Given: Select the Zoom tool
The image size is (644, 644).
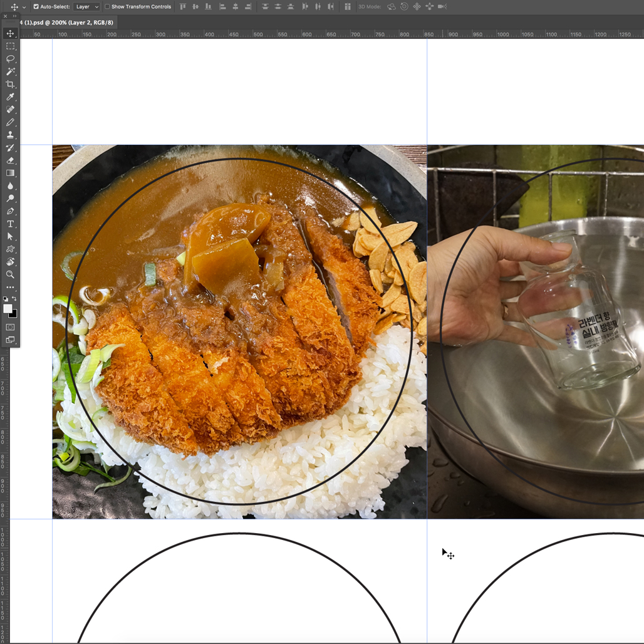Looking at the screenshot, I should [x=10, y=275].
